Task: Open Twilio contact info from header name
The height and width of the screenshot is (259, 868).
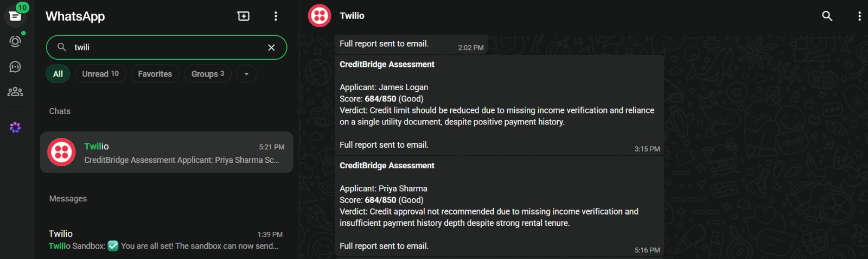Action: 352,16
